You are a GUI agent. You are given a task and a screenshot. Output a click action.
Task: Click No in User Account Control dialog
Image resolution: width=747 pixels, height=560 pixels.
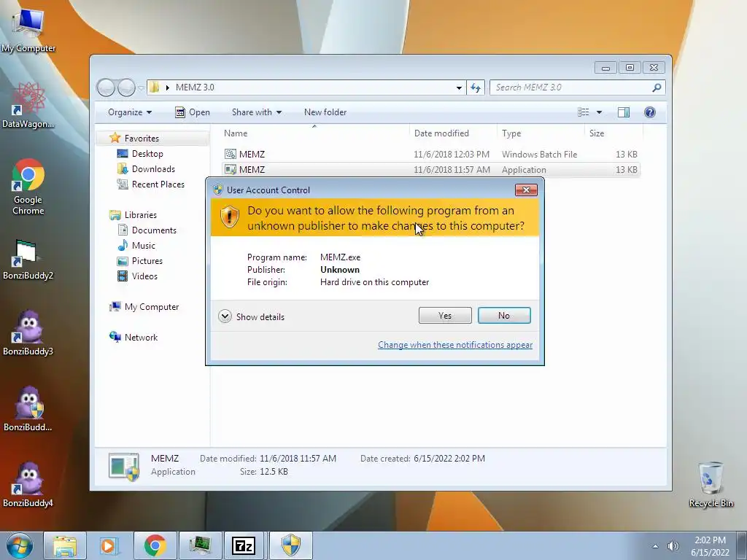[x=504, y=315]
